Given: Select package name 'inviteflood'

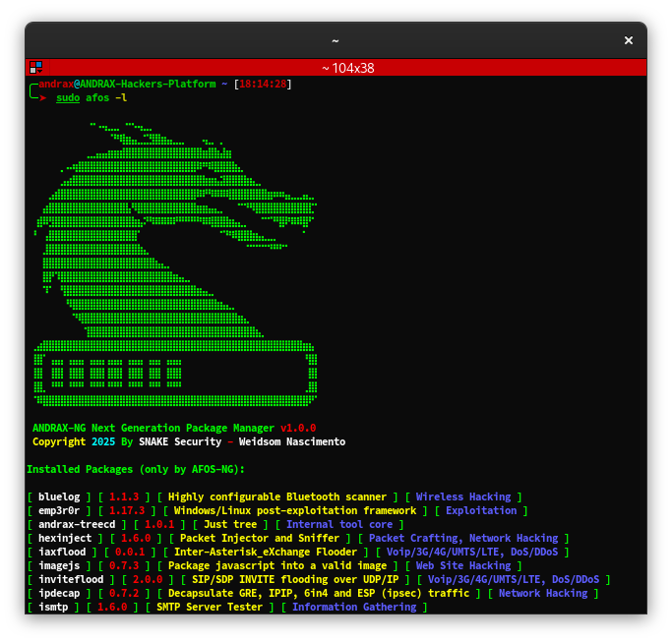Looking at the screenshot, I should 71,579.
